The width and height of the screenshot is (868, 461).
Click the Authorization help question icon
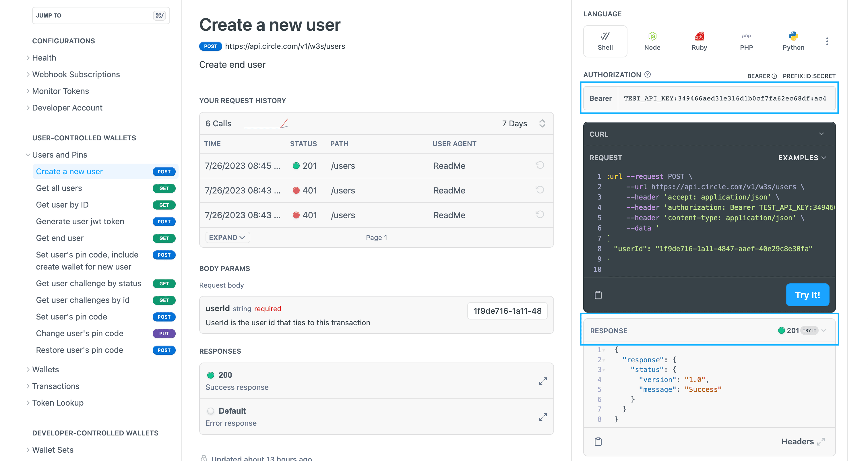[x=648, y=74]
